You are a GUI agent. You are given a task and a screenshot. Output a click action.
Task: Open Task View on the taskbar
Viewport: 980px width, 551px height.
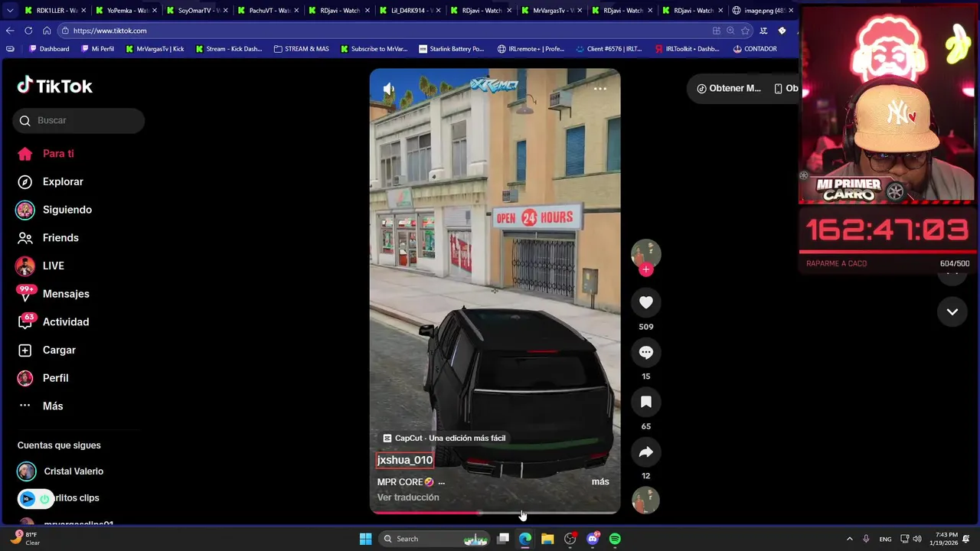click(x=503, y=539)
